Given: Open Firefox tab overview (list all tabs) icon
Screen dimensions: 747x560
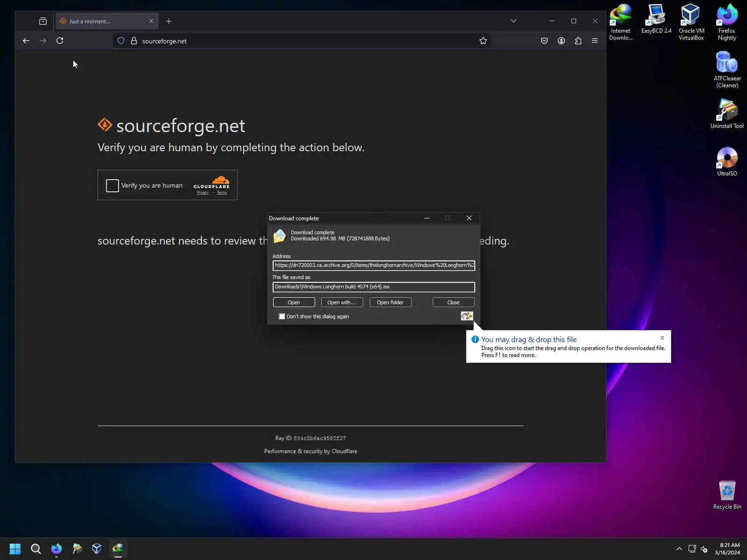Looking at the screenshot, I should [43, 21].
